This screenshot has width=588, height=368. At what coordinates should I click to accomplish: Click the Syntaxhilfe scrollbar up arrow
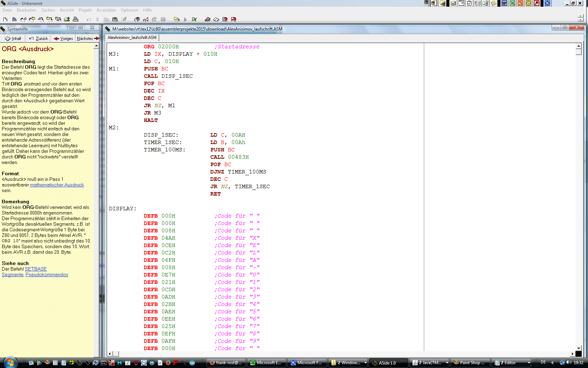[96, 46]
